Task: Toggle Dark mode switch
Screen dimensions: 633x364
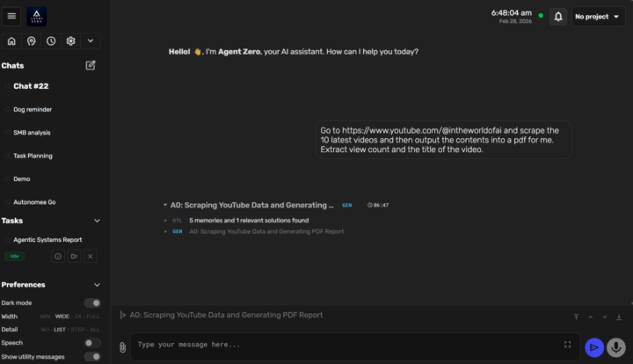Action: click(91, 302)
